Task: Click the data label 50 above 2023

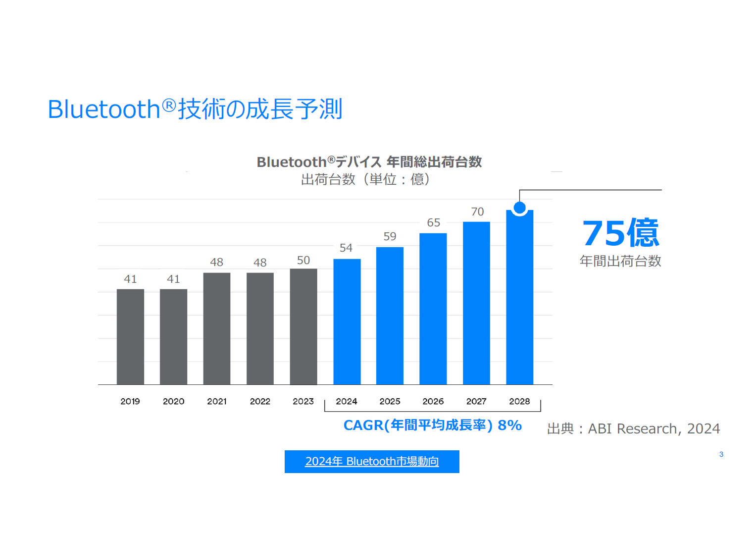Action: click(303, 260)
